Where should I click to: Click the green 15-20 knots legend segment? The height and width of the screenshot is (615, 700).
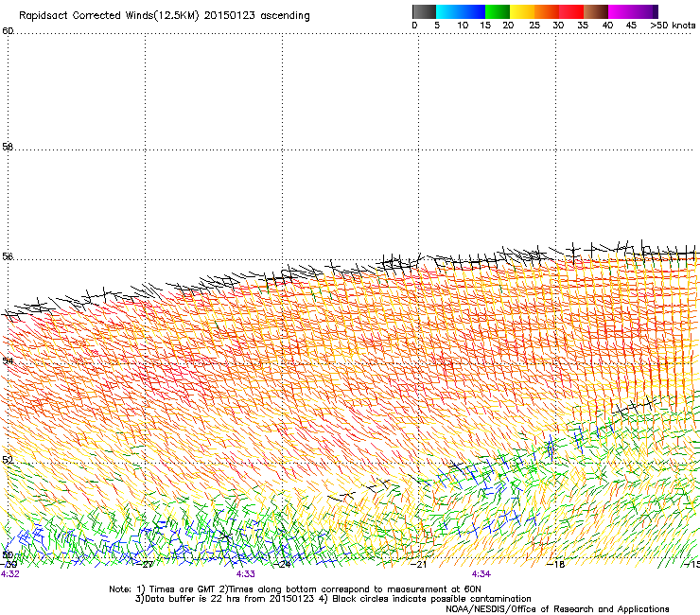[498, 11]
